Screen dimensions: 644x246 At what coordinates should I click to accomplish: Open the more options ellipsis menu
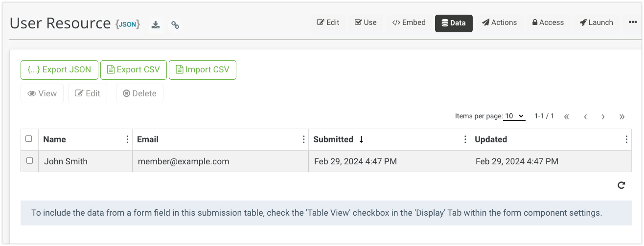[632, 22]
